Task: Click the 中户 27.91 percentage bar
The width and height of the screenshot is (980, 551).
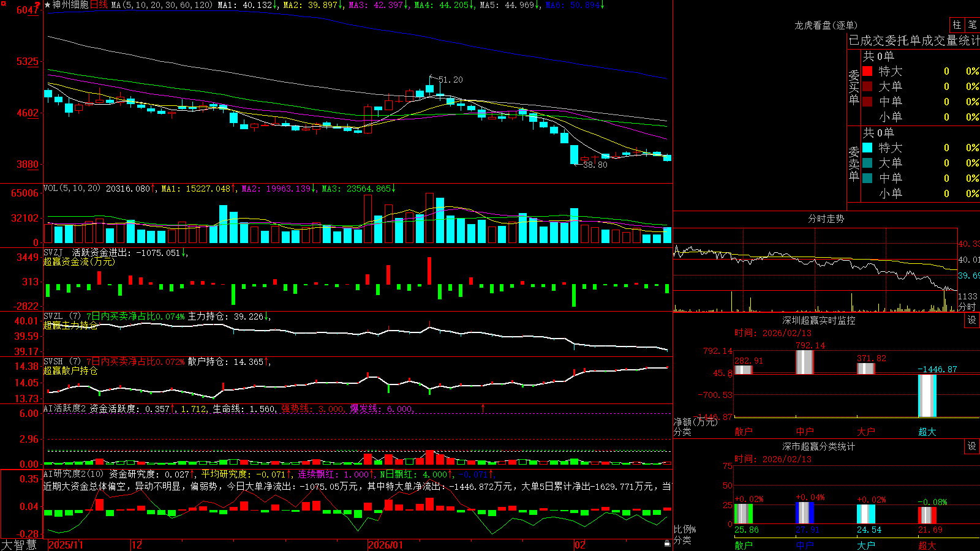Action: click(x=805, y=513)
